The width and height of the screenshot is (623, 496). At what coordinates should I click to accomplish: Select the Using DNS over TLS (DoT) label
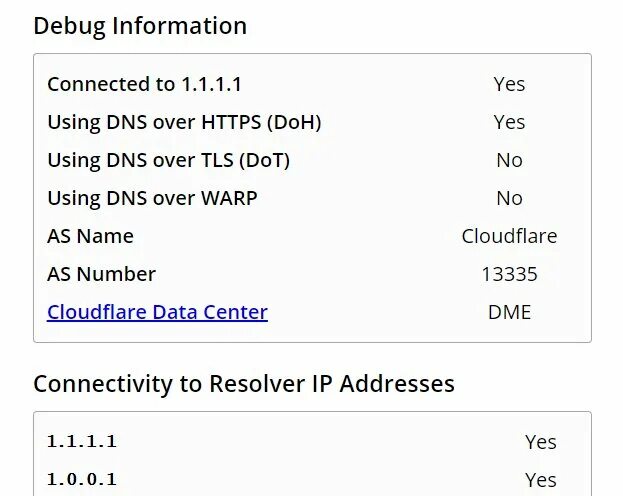[168, 161]
